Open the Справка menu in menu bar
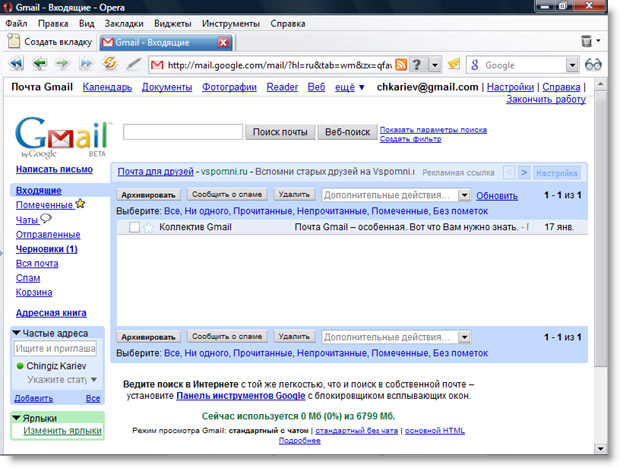Image resolution: width=620 pixels, height=468 pixels. coord(288,23)
